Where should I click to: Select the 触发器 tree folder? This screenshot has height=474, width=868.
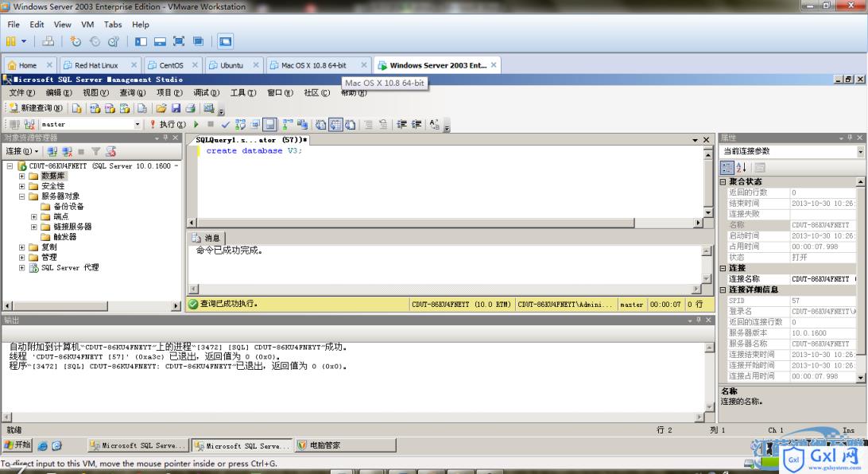(x=59, y=237)
